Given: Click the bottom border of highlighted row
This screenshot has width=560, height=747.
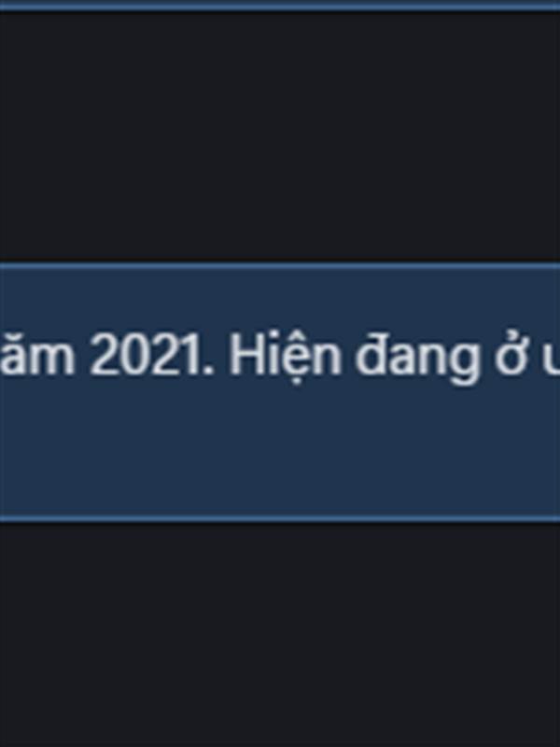Looking at the screenshot, I should pyautogui.click(x=280, y=518).
